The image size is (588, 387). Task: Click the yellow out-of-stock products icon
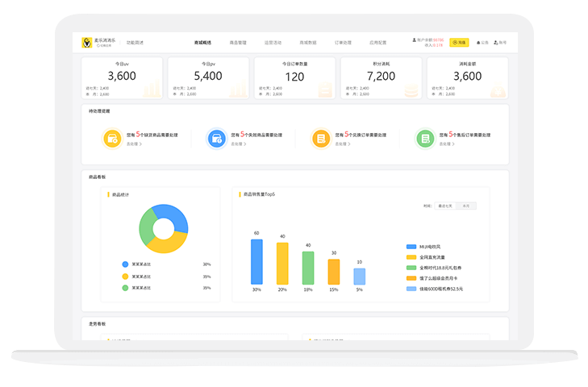tap(112, 139)
